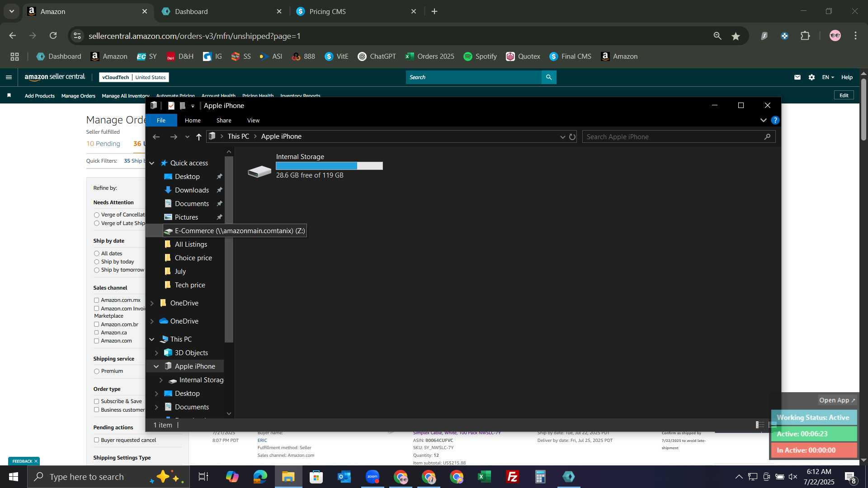The width and height of the screenshot is (868, 488).
Task: Open FileZilla from the taskbar
Action: click(512, 477)
